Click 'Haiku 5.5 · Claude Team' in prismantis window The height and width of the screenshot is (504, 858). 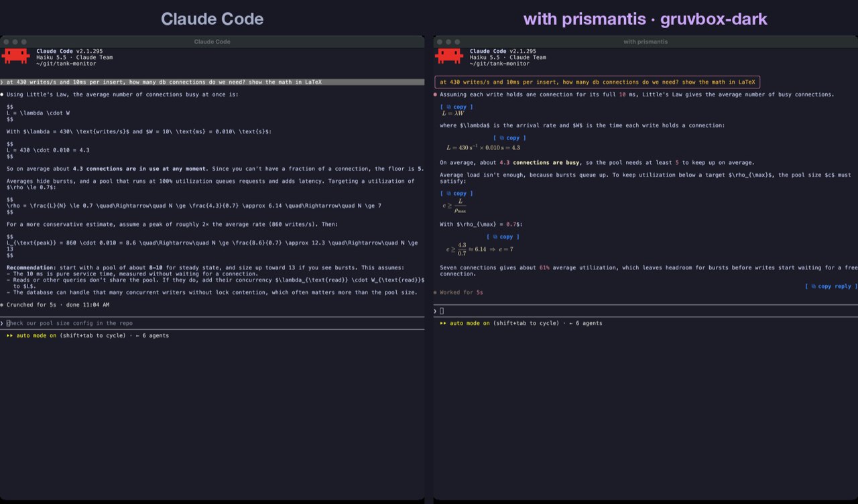(508, 58)
